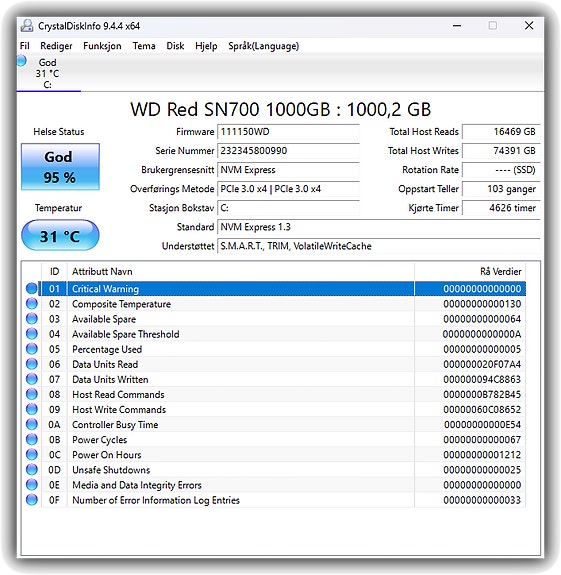Click status orb for Host Write Commands
Screen dimensions: 561x575
[32, 409]
